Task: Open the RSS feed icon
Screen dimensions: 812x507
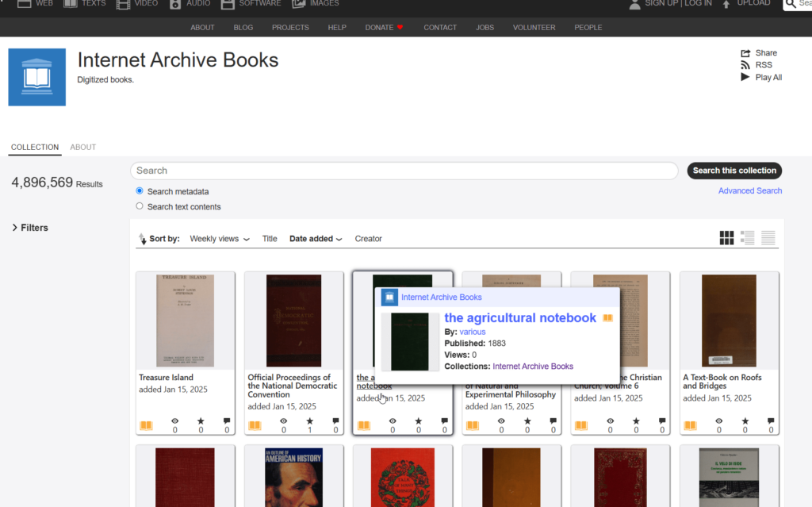Action: click(745, 65)
